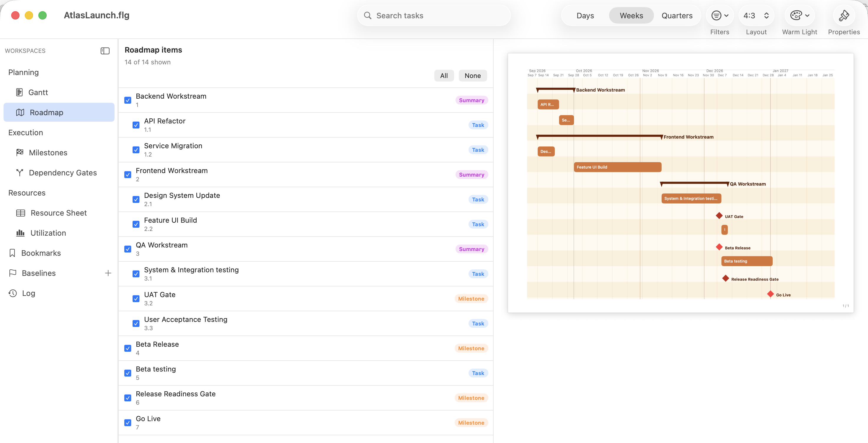Switch timescale to Quarters
This screenshot has width=868, height=443.
[677, 16]
